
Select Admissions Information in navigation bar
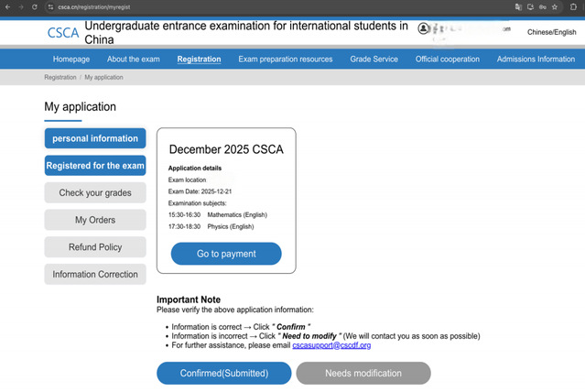point(536,60)
